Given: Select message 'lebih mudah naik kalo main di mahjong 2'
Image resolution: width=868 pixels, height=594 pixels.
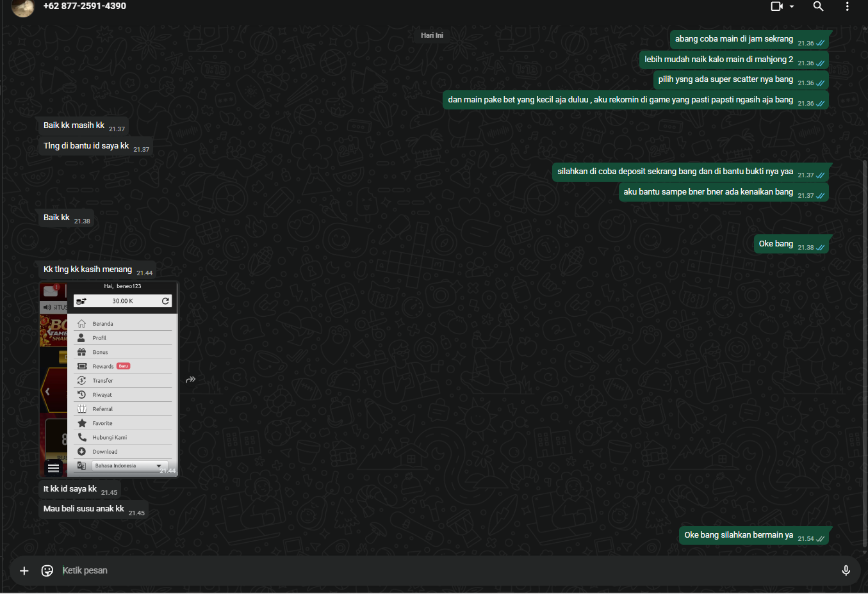Looking at the screenshot, I should [719, 60].
